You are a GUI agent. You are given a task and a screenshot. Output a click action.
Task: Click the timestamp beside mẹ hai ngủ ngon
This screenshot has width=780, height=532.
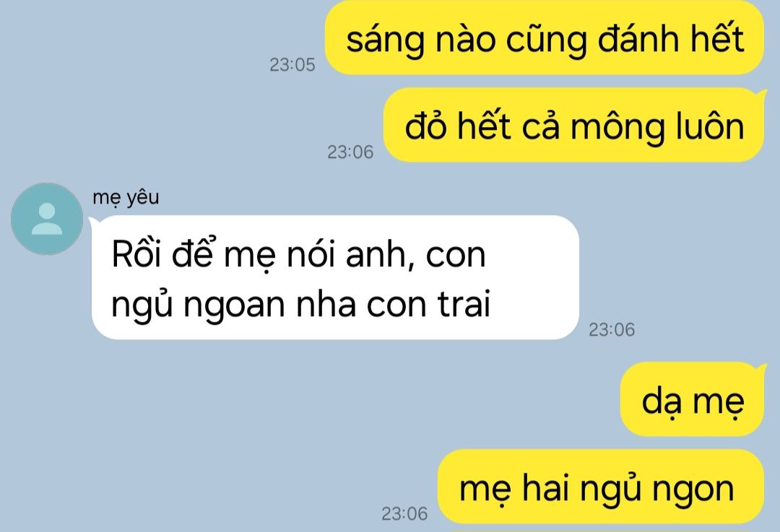(404, 514)
